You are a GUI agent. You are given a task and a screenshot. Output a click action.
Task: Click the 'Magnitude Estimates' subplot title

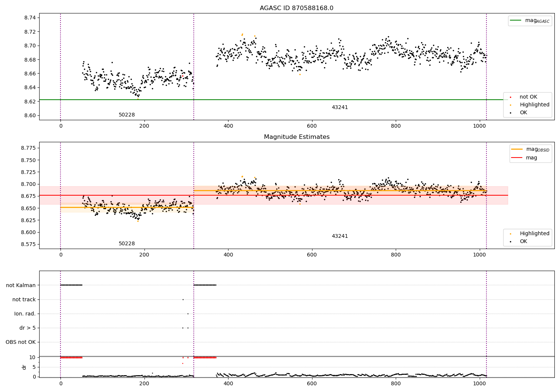click(x=296, y=137)
